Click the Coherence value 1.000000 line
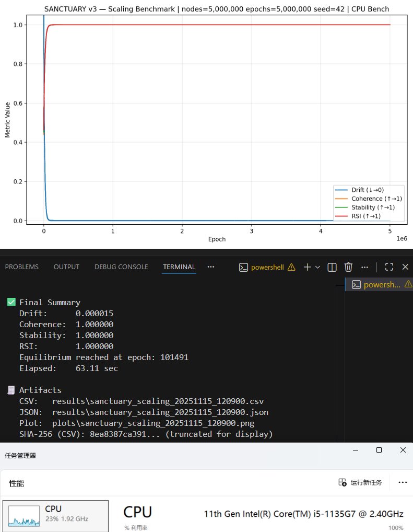 point(66,325)
